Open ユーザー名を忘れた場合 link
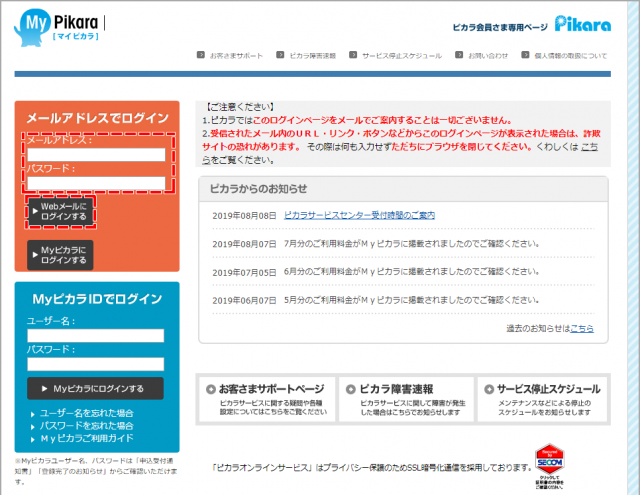The height and width of the screenshot is (495, 640). coord(86,413)
